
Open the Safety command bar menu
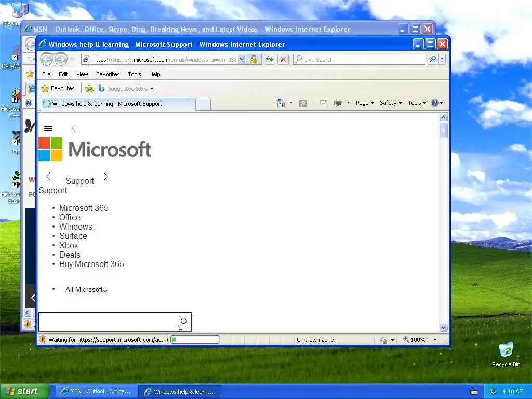(391, 103)
